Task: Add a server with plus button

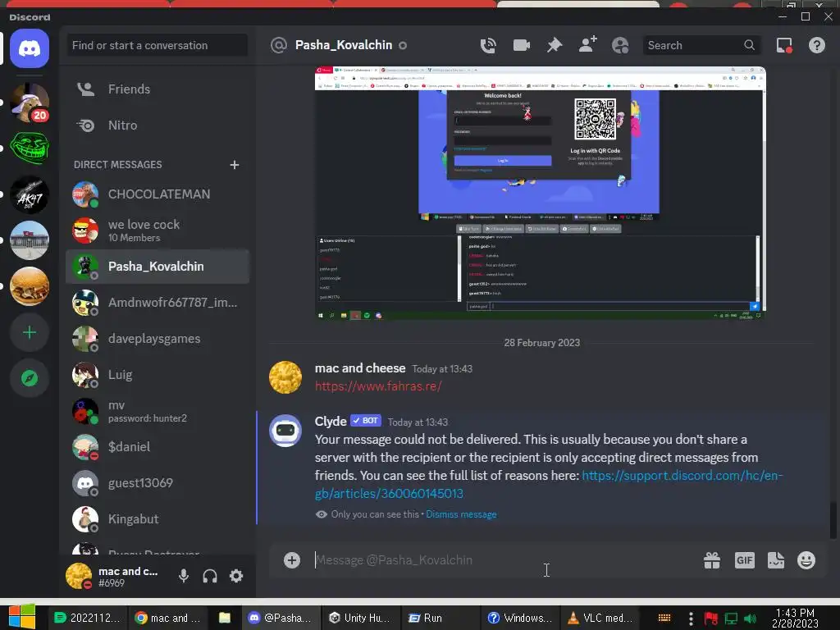Action: (30, 333)
